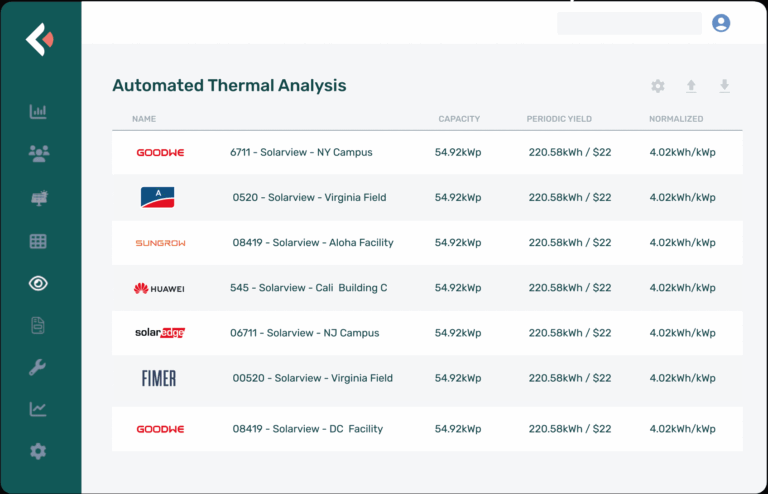The width and height of the screenshot is (768, 494).
Task: Open table settings gear near the title
Action: (x=658, y=86)
